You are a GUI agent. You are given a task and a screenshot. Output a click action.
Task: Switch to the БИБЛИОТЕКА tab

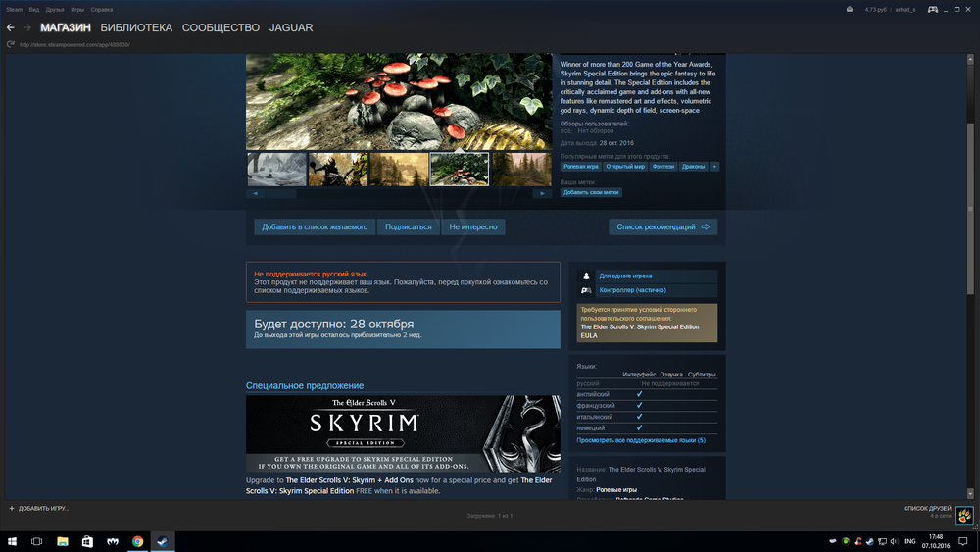point(136,27)
